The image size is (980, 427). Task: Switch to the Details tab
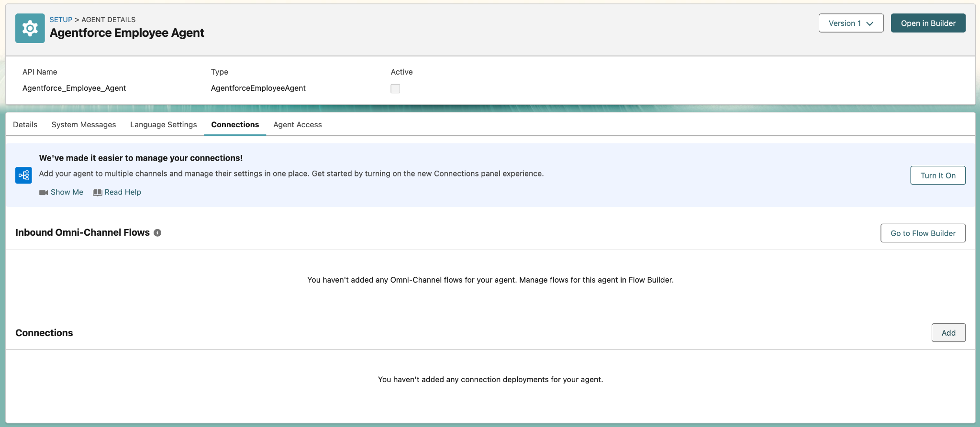click(25, 125)
